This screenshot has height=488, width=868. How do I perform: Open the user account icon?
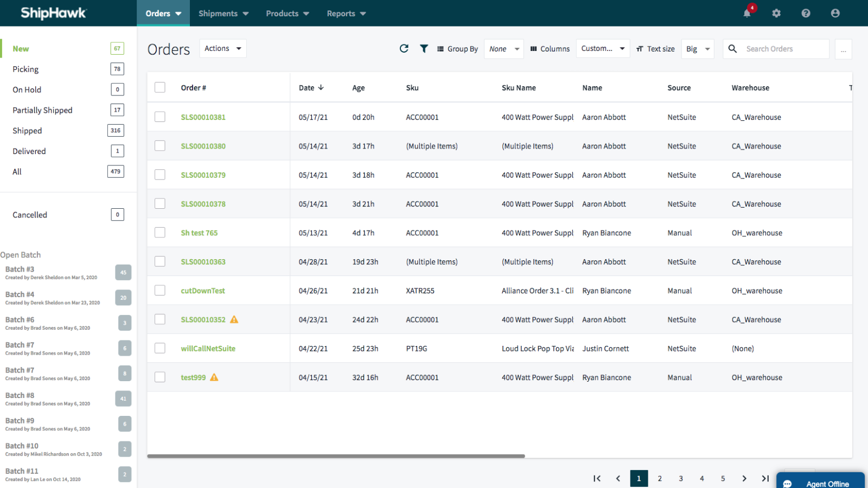coord(835,13)
